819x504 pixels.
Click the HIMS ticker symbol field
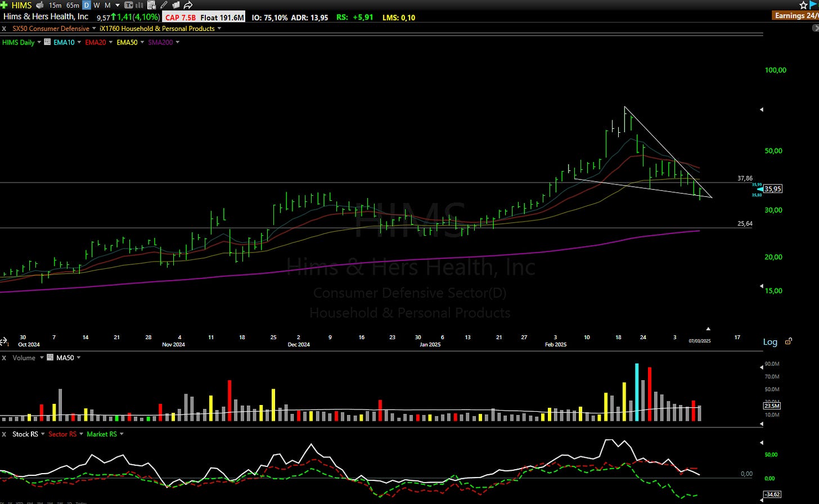coord(21,5)
